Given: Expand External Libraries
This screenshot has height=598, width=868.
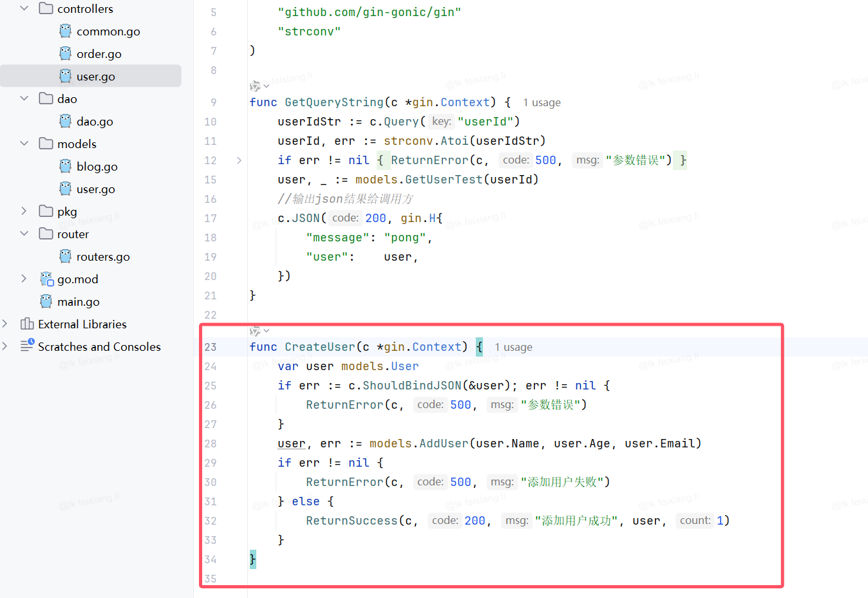Looking at the screenshot, I should pos(6,324).
